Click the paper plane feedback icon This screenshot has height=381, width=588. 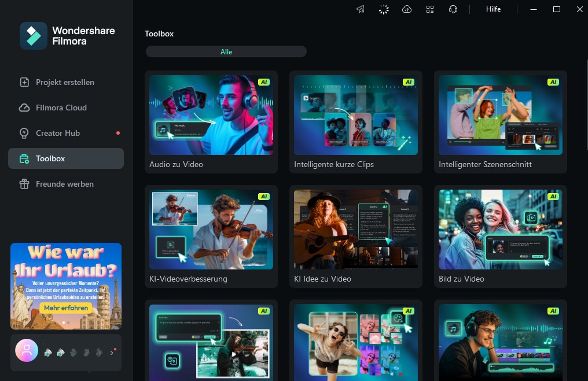[361, 9]
